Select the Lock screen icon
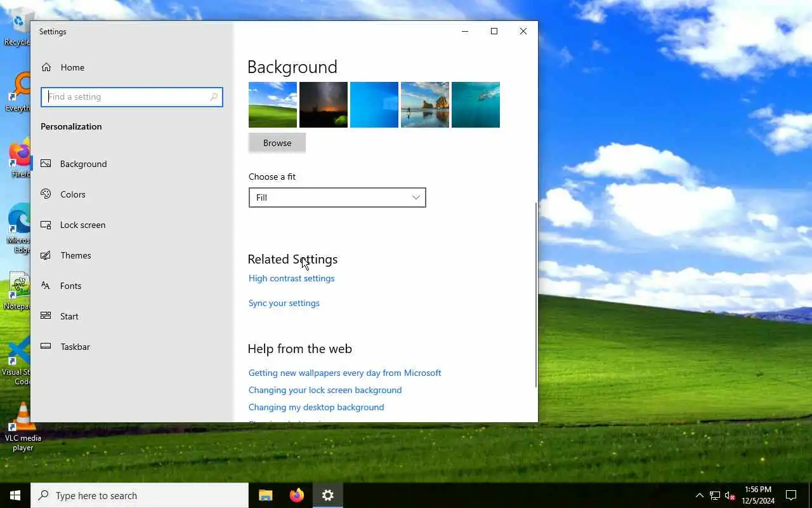The width and height of the screenshot is (812, 508). (46, 225)
